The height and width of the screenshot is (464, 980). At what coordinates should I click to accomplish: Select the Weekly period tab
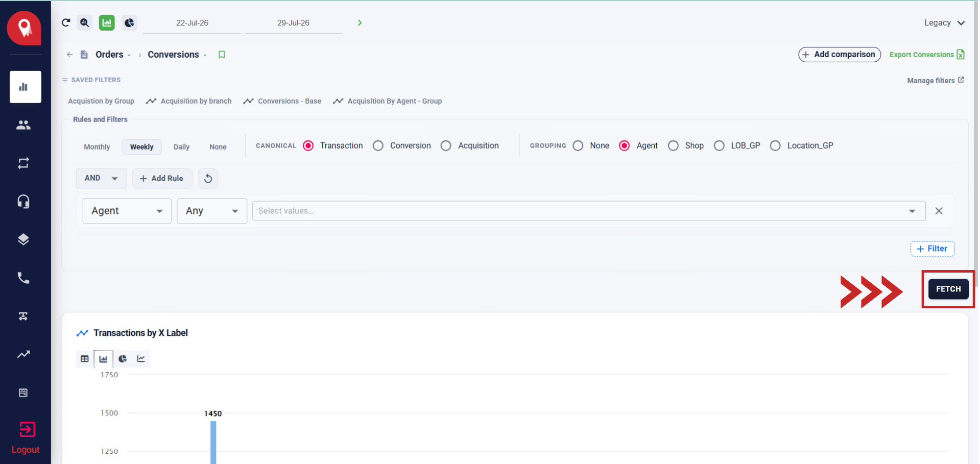tap(141, 146)
